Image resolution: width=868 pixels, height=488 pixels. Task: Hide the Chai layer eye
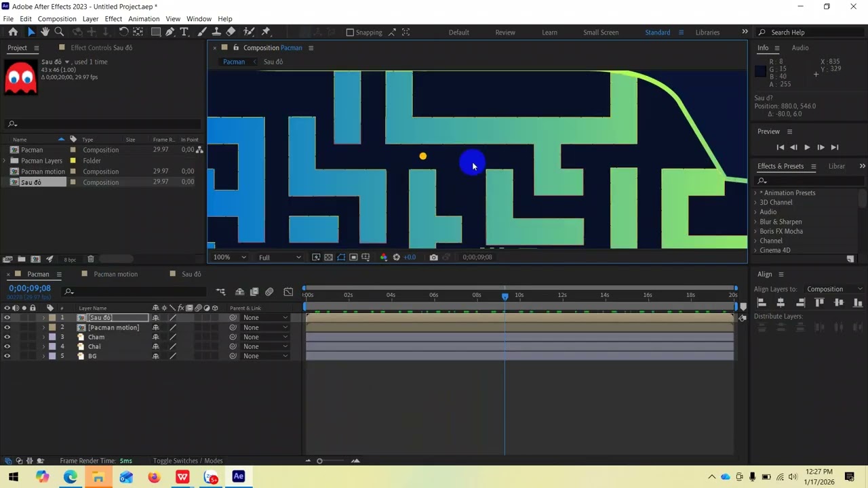coord(7,346)
